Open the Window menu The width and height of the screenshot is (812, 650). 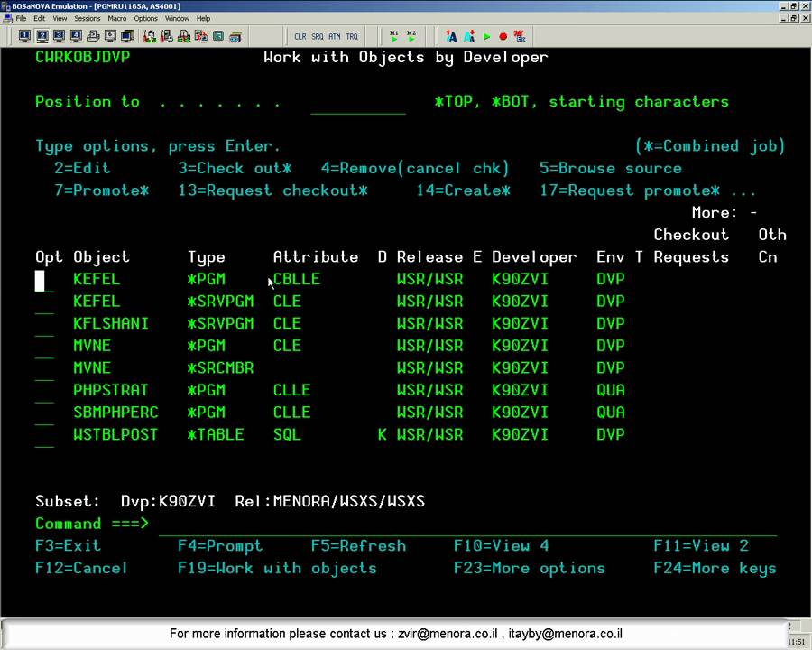(177, 18)
